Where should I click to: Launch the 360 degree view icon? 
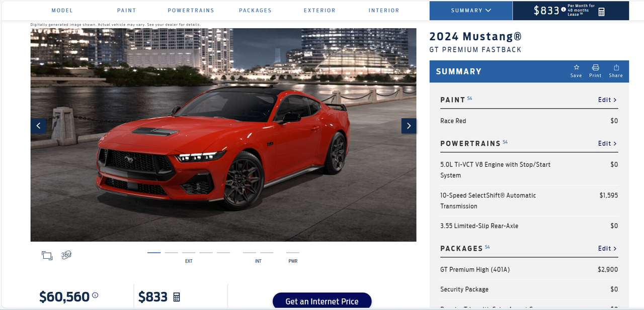66,255
